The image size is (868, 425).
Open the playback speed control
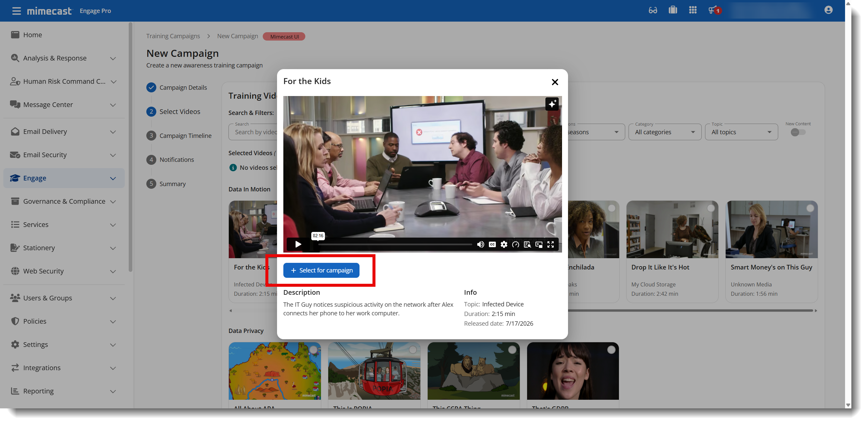coord(515,244)
